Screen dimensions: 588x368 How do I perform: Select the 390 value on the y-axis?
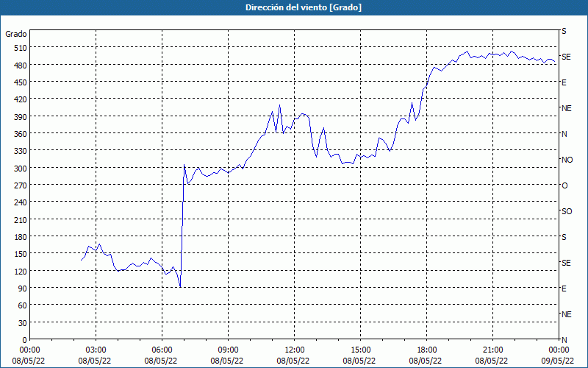coord(21,117)
